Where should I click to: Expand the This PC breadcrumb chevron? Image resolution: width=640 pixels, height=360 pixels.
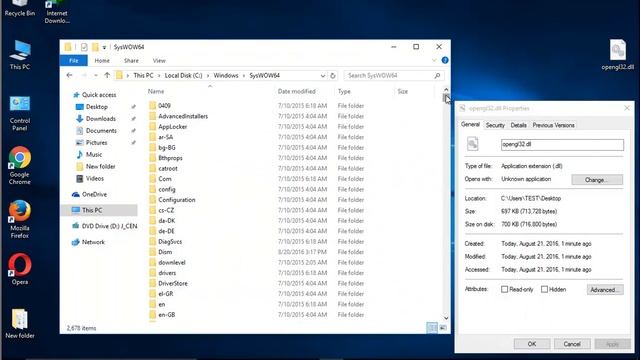(x=159, y=76)
